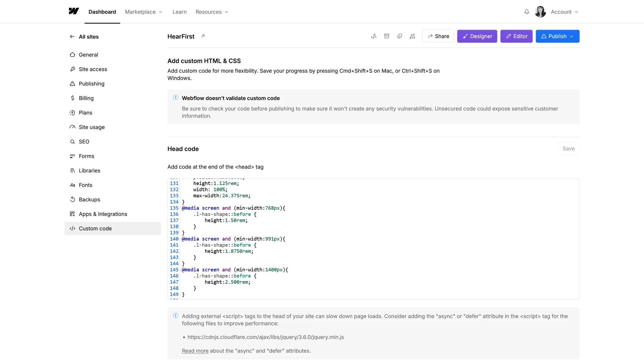Open the Editor
The height and width of the screenshot is (362, 644).
pos(516,36)
